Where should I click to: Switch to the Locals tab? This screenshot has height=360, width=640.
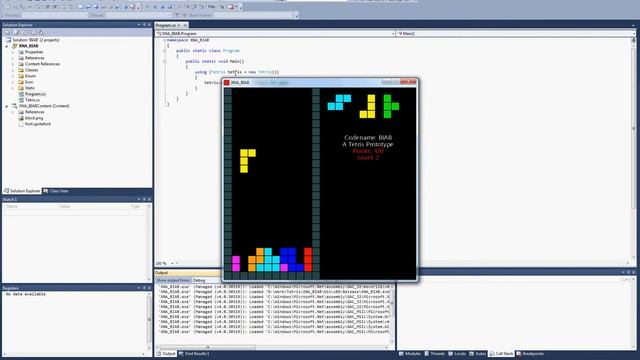[x=457, y=354]
